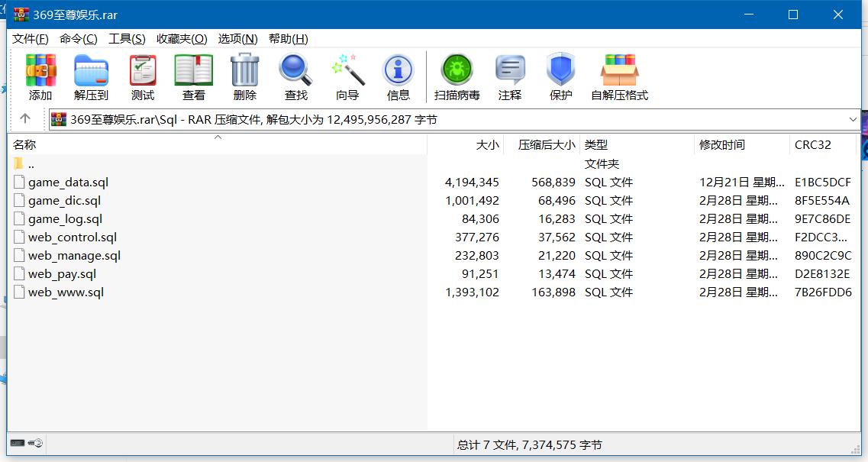Viewport: 868px width, 462px height.
Task: Open the 文件(F) menu
Action: (30, 39)
